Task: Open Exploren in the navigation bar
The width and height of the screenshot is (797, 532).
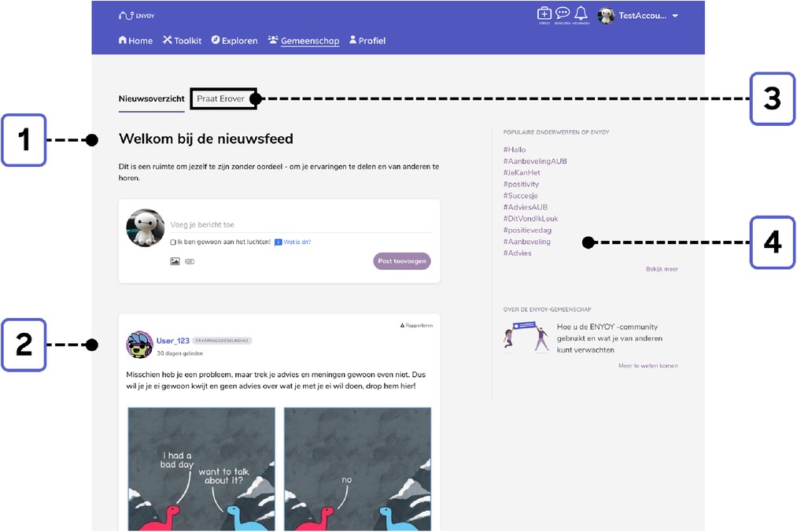Action: [234, 41]
